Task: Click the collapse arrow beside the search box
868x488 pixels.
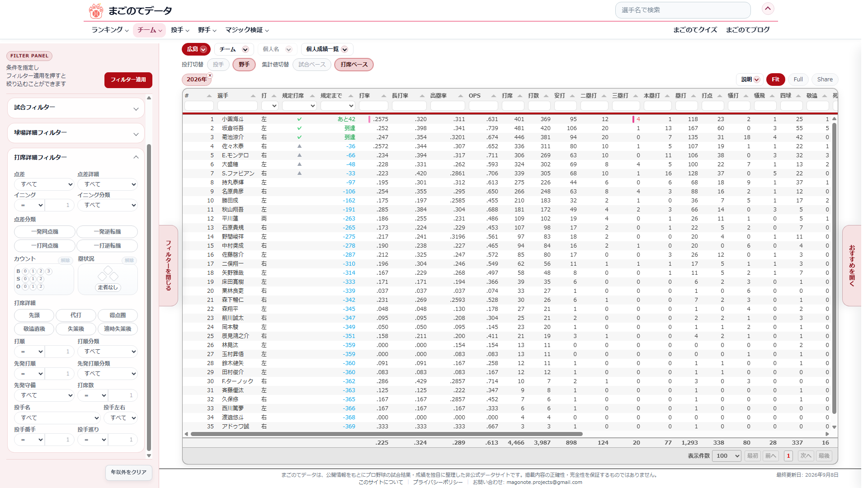Action: pyautogui.click(x=768, y=9)
